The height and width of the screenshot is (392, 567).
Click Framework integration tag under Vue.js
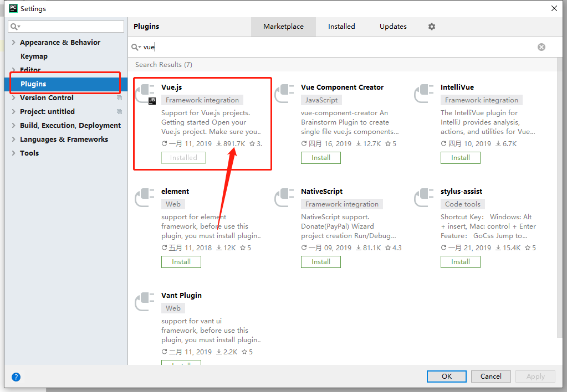202,100
